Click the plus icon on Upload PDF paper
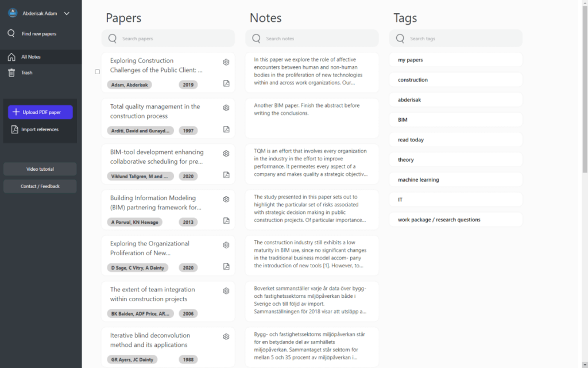The height and width of the screenshot is (368, 588). coord(16,112)
